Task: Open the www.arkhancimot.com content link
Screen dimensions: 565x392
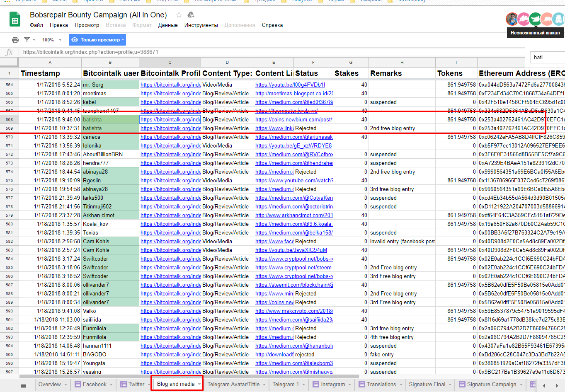Action: (x=294, y=215)
